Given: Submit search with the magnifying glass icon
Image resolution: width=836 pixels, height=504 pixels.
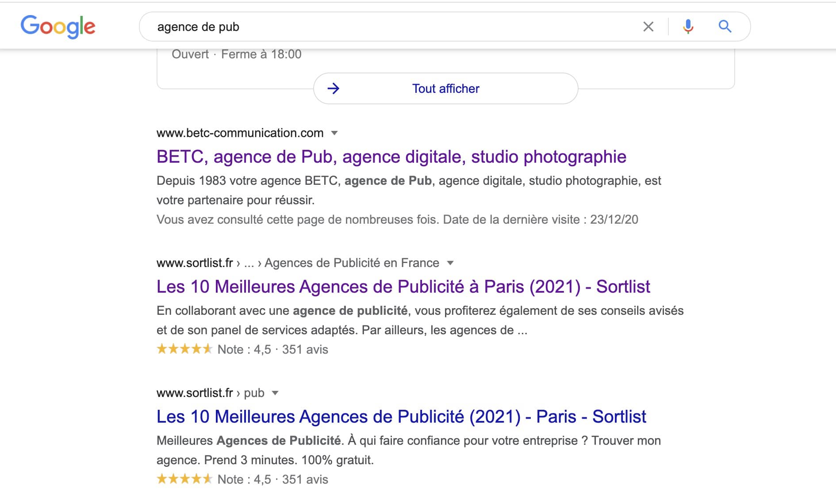Looking at the screenshot, I should (x=725, y=27).
